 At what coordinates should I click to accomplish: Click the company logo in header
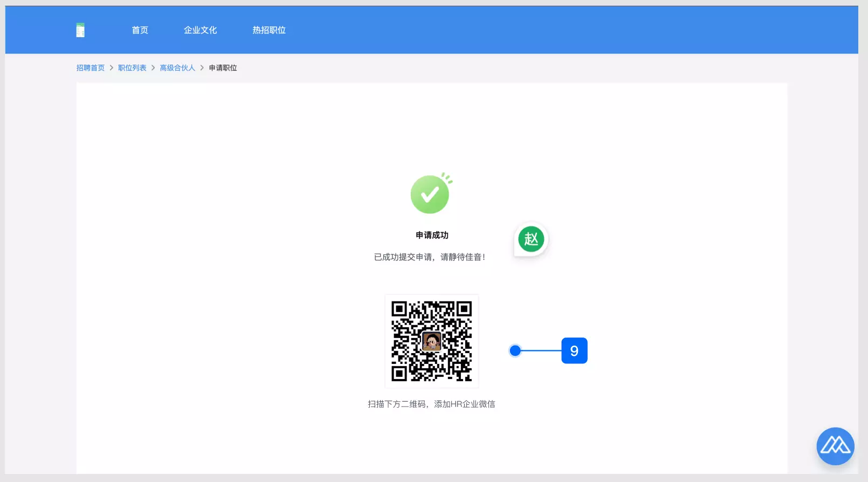coord(80,30)
